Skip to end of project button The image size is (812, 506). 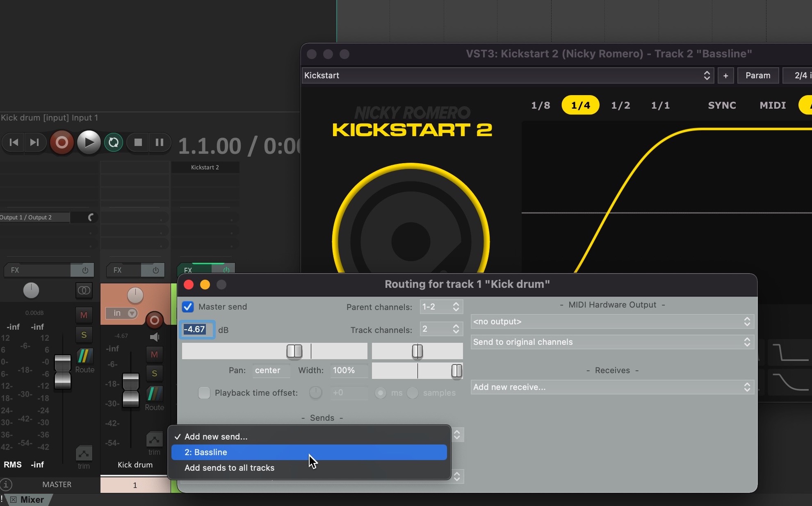(x=34, y=142)
